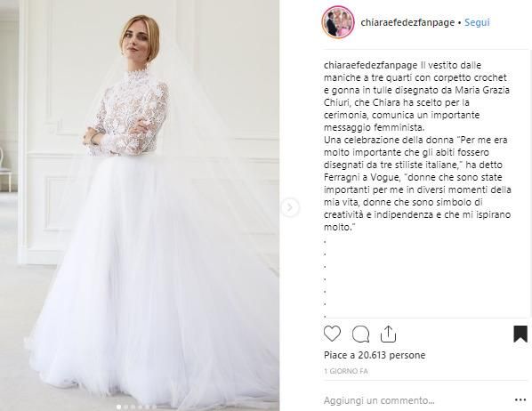Open chiaraefedezfanpage username in the header
This screenshot has width=532, height=411.
click(407, 22)
